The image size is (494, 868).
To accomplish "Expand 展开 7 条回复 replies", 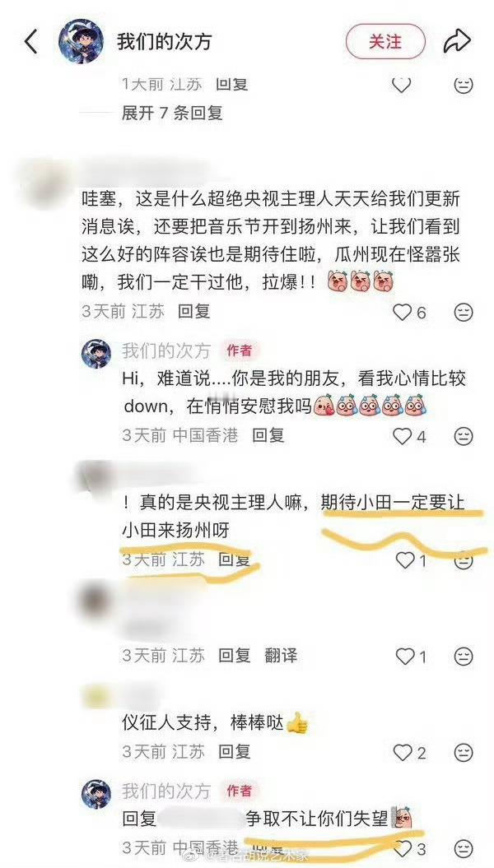I will tap(172, 113).
